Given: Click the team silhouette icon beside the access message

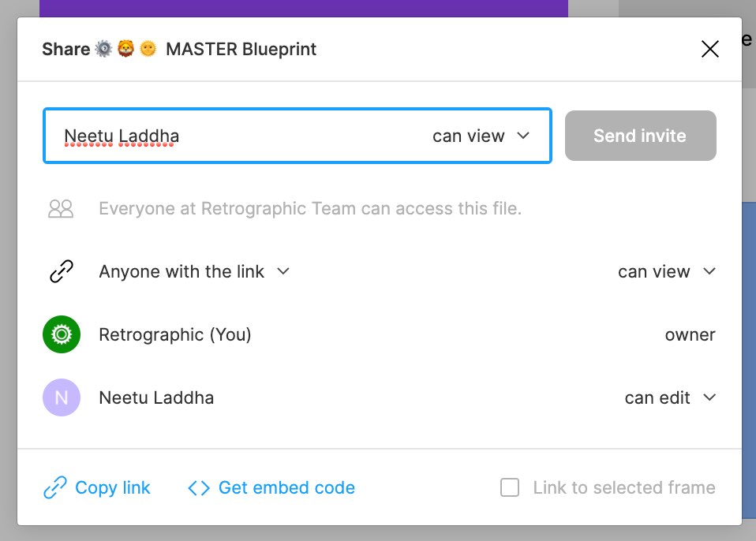Looking at the screenshot, I should 61,208.
